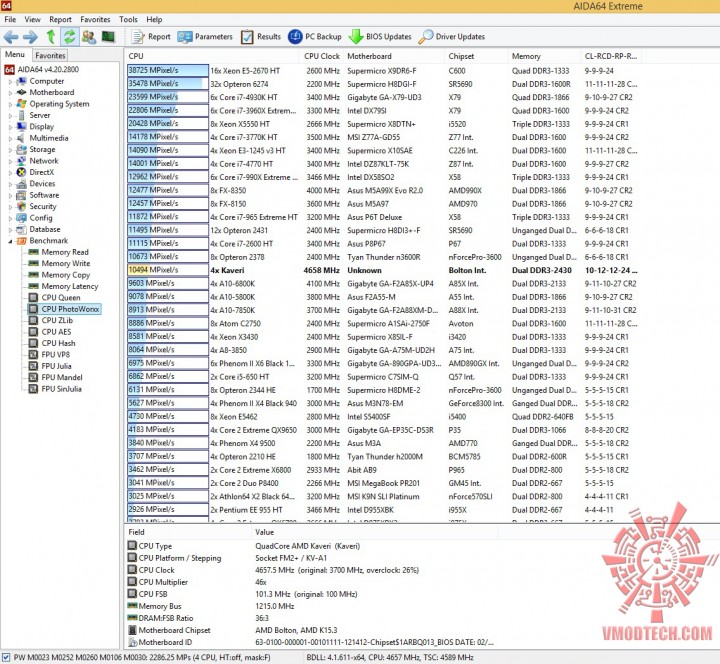Sort by Motherboard column header
Screen dimensions: 720x664
394,56
